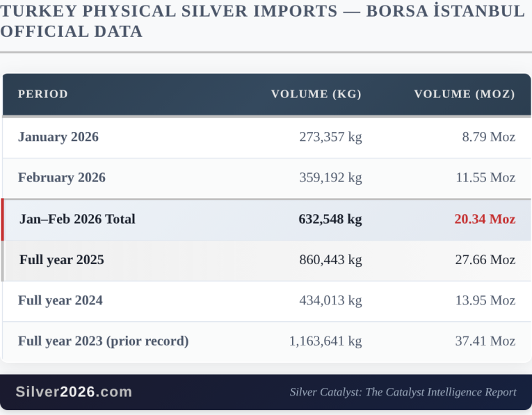Select the Full year 2025 row label
Image resolution: width=532 pixels, height=415 pixels.
coord(62,260)
